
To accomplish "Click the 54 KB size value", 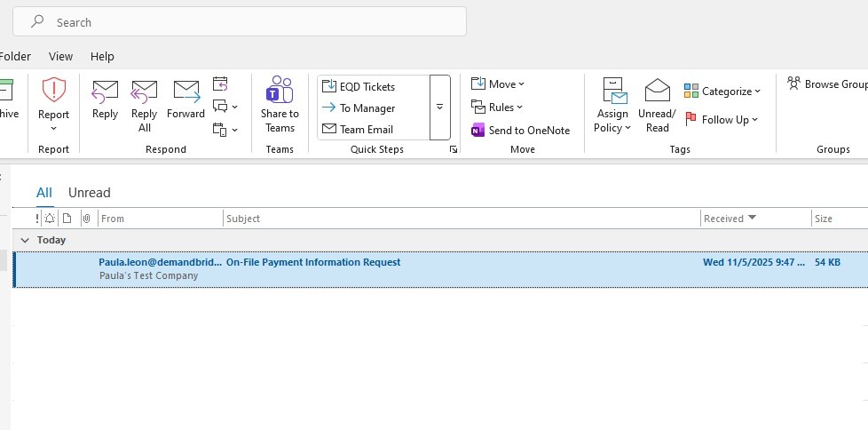I will coord(827,262).
